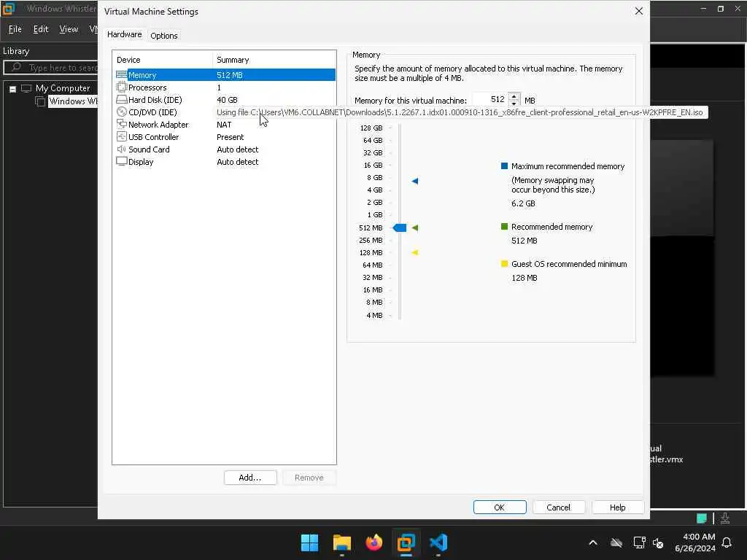The width and height of the screenshot is (747, 560).
Task: Open the File menu
Action: tap(15, 29)
